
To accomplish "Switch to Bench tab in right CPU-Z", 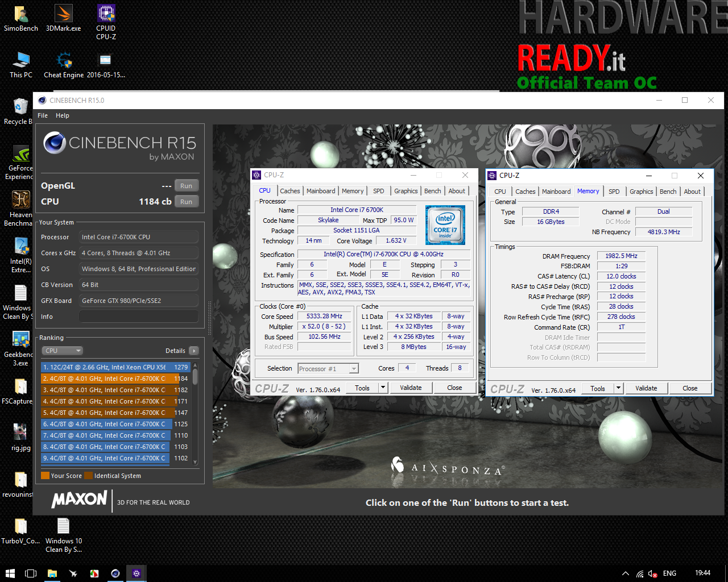I will (668, 192).
